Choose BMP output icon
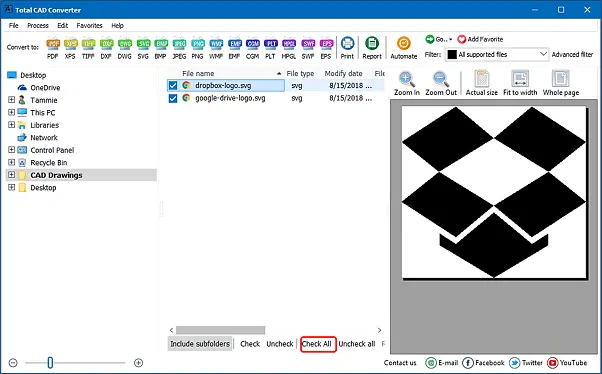 click(161, 48)
